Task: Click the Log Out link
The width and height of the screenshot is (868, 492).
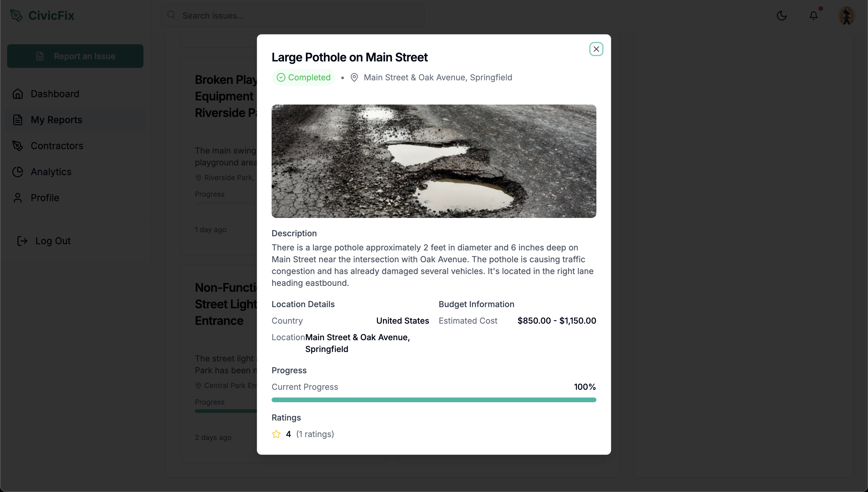Action: click(x=53, y=241)
